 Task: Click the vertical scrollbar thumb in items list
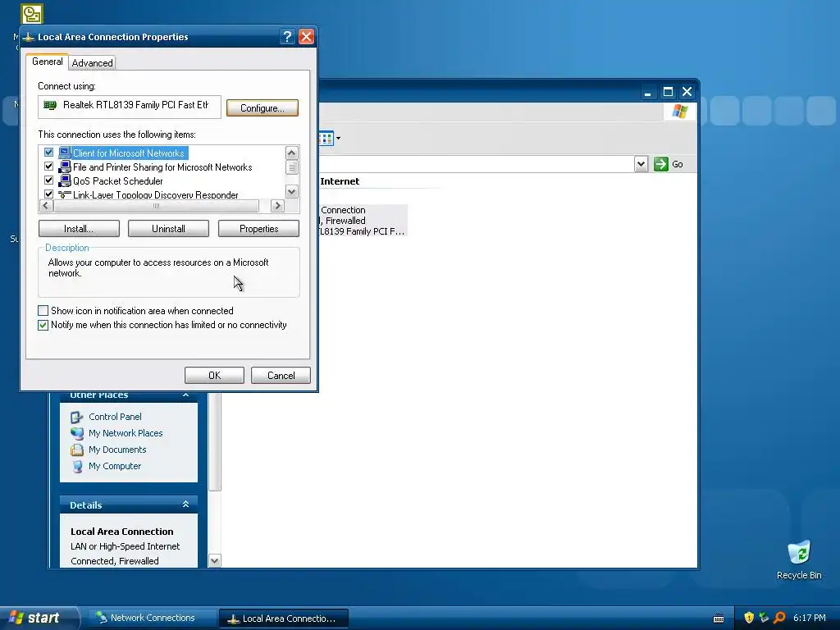coord(291,167)
